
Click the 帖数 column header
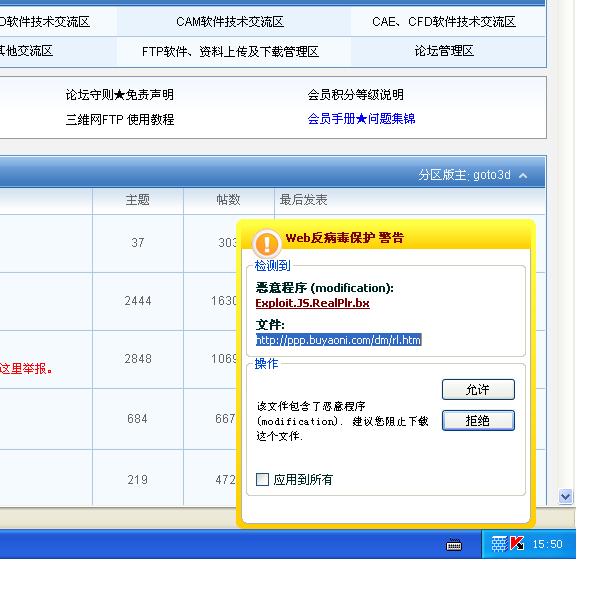pos(228,200)
